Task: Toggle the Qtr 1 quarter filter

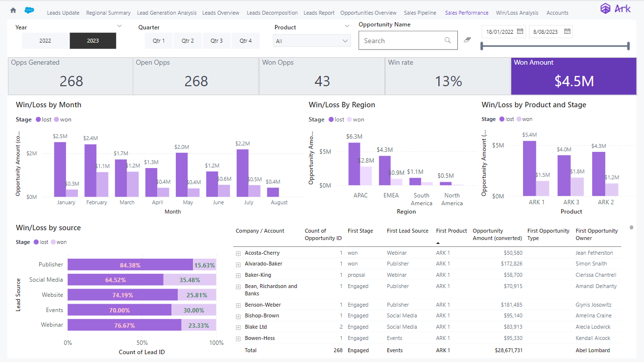Action: pyautogui.click(x=159, y=41)
